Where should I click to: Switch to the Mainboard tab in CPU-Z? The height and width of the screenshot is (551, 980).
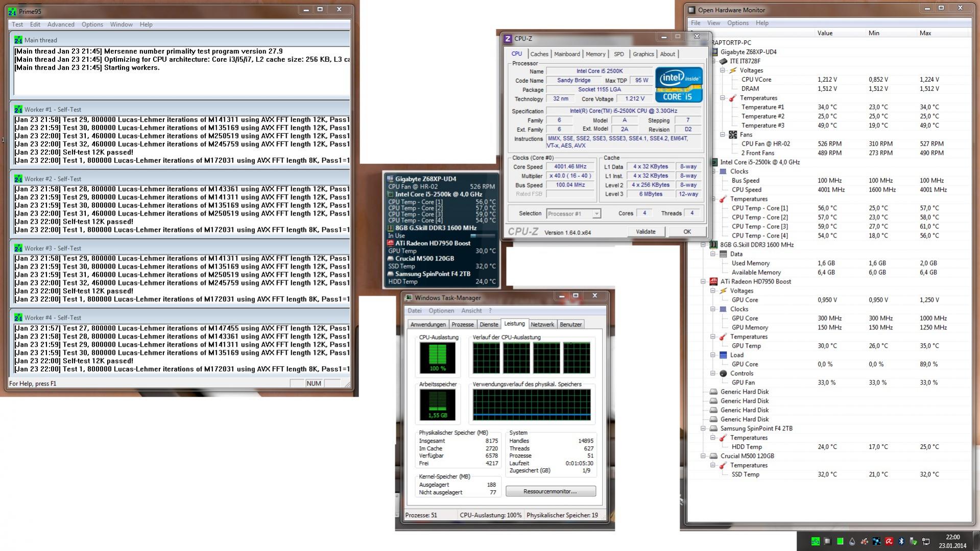click(567, 54)
